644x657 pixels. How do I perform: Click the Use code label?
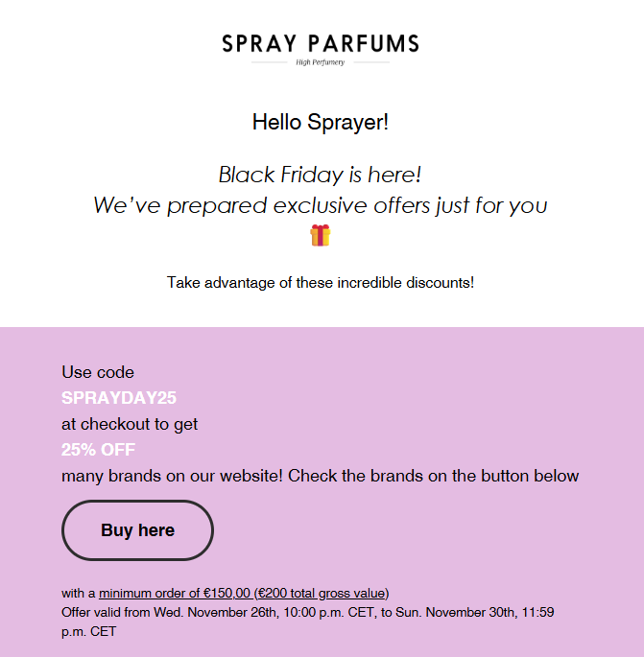98,372
